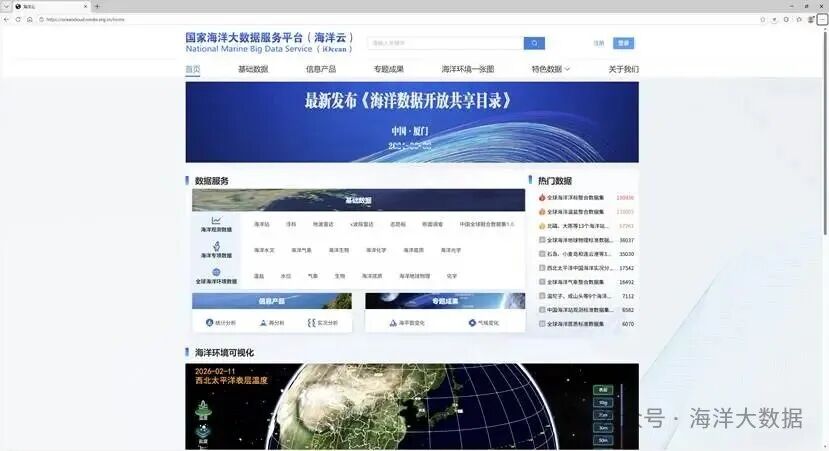Open 气候变化 thematic result
The image size is (829, 451).
(x=483, y=323)
